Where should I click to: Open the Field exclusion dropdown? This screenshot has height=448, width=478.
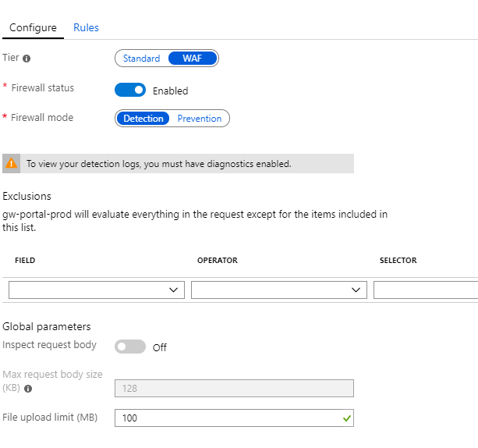97,290
